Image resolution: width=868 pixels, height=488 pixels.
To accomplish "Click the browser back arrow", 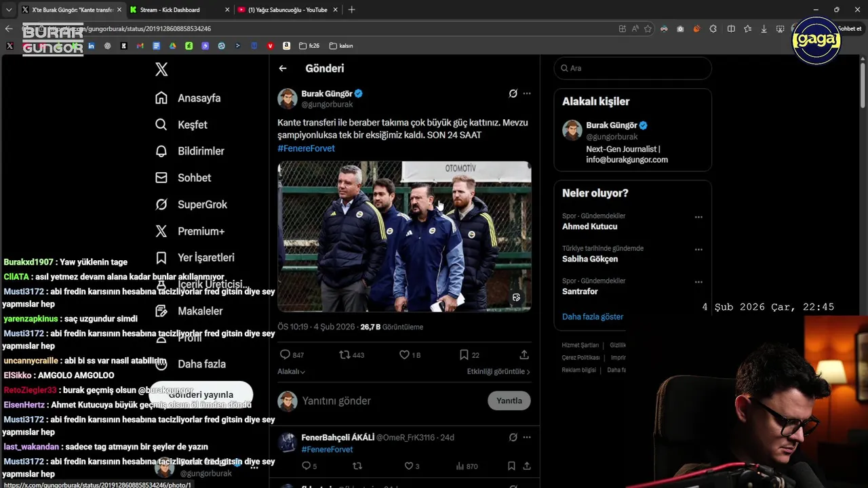I will click(x=9, y=28).
